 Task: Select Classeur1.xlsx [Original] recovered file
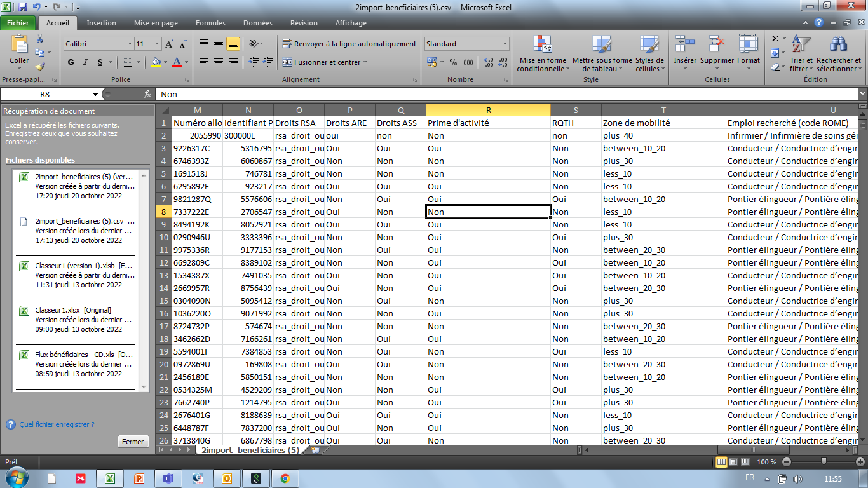point(76,320)
